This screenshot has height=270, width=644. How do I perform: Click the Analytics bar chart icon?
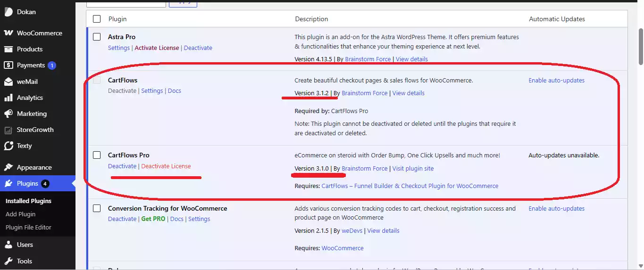(8, 98)
